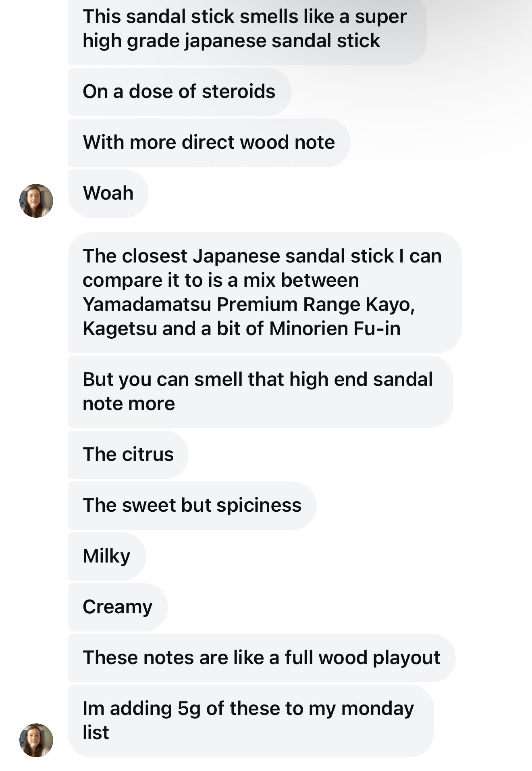
Task: Click the 'Milky' message bubble
Action: (106, 556)
